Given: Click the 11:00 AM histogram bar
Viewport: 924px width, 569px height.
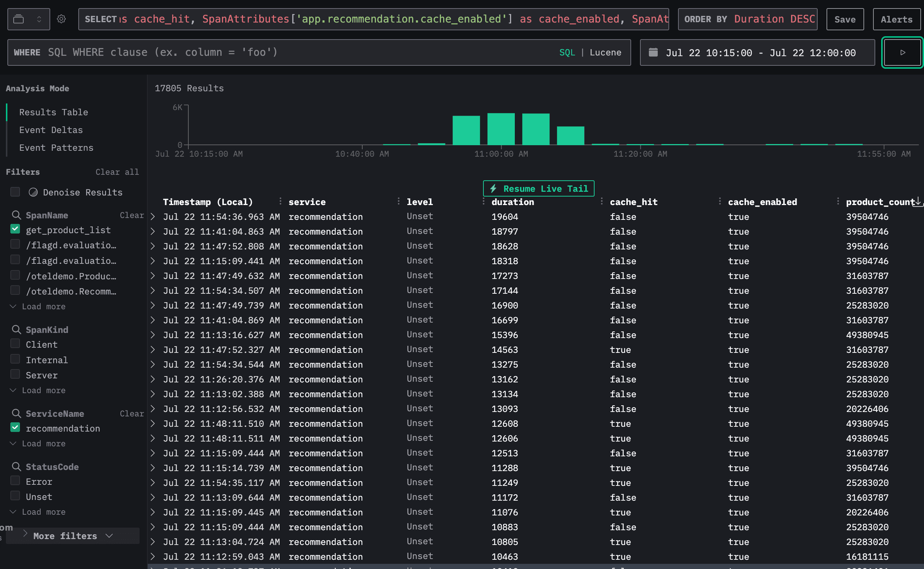Looking at the screenshot, I should [500, 129].
